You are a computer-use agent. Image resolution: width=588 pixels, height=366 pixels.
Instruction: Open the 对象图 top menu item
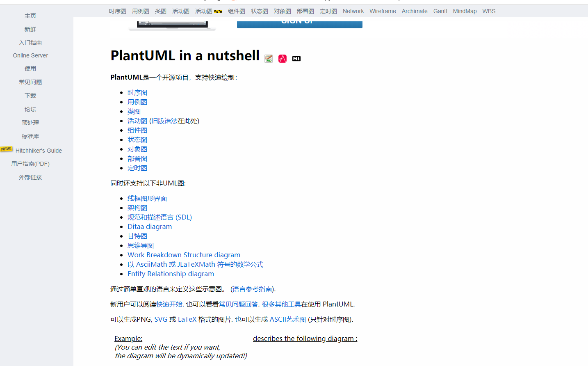pos(283,11)
